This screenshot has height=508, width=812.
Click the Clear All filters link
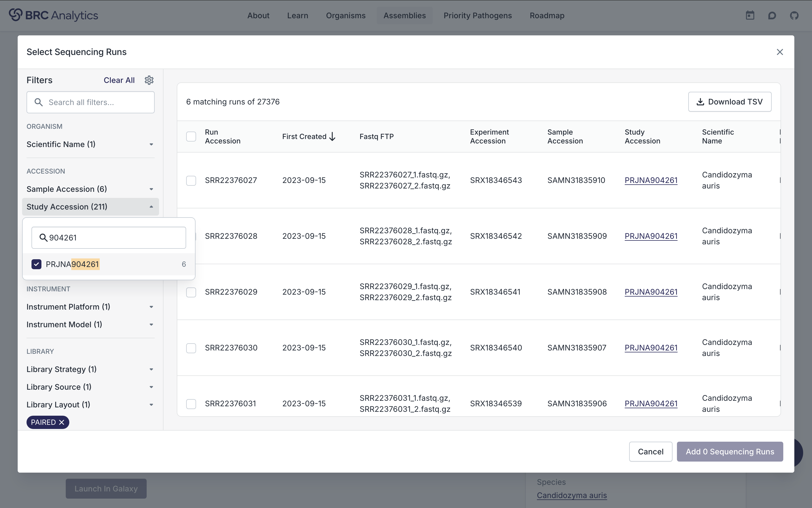(x=119, y=80)
